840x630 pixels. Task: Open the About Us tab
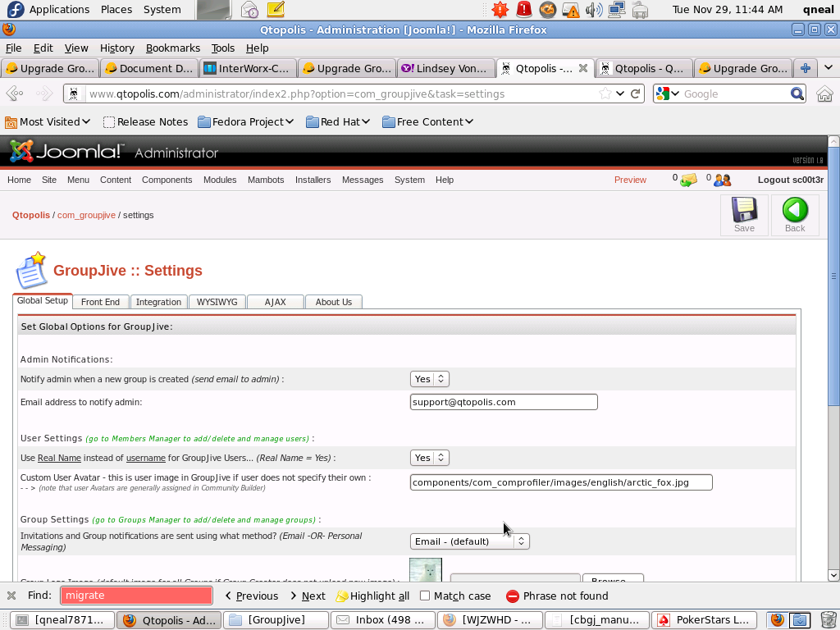click(x=334, y=302)
